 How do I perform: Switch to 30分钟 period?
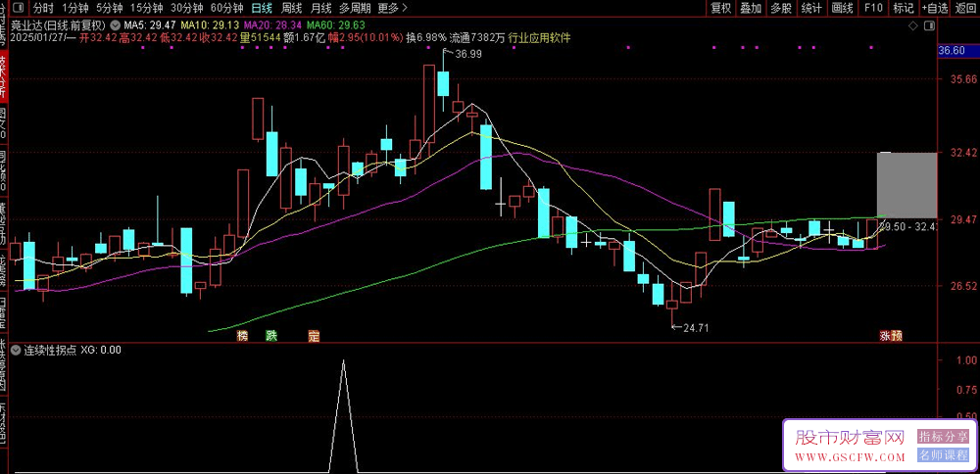pyautogui.click(x=187, y=8)
